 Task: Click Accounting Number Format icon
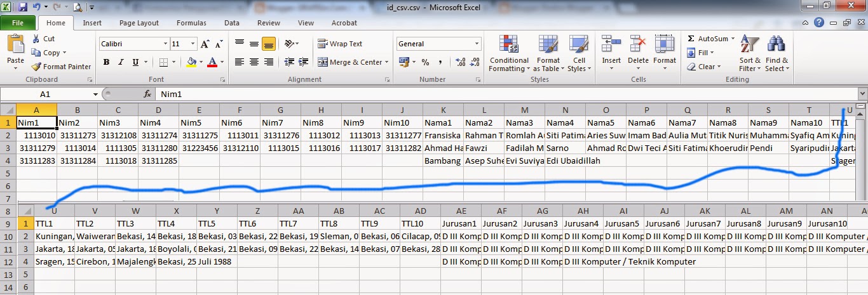click(x=403, y=62)
